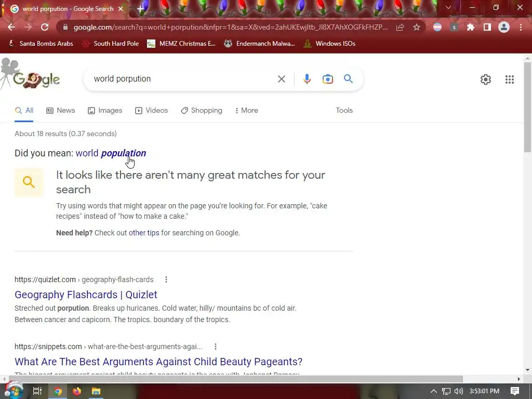Open the Action Center notifications
Viewport: 532px width, 399px height.
coord(515,391)
